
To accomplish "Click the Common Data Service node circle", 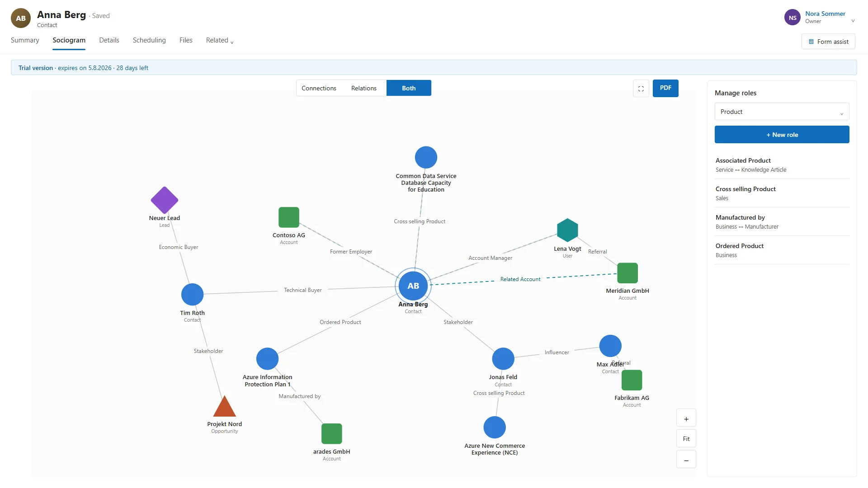I will click(426, 157).
